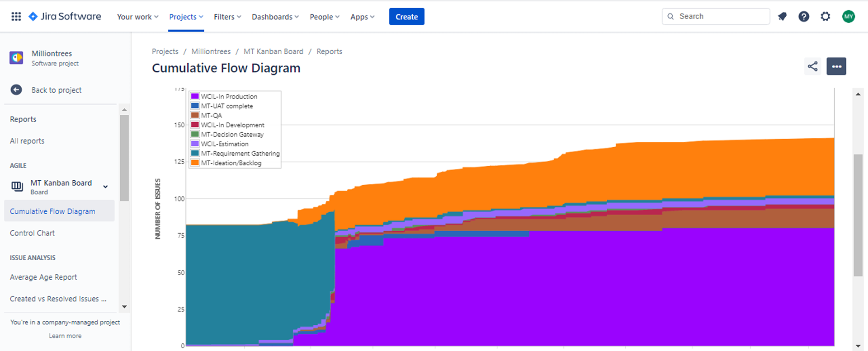This screenshot has width=868, height=351.
Task: Click the MT-Requirement Gathering legend swatch
Action: (195, 153)
